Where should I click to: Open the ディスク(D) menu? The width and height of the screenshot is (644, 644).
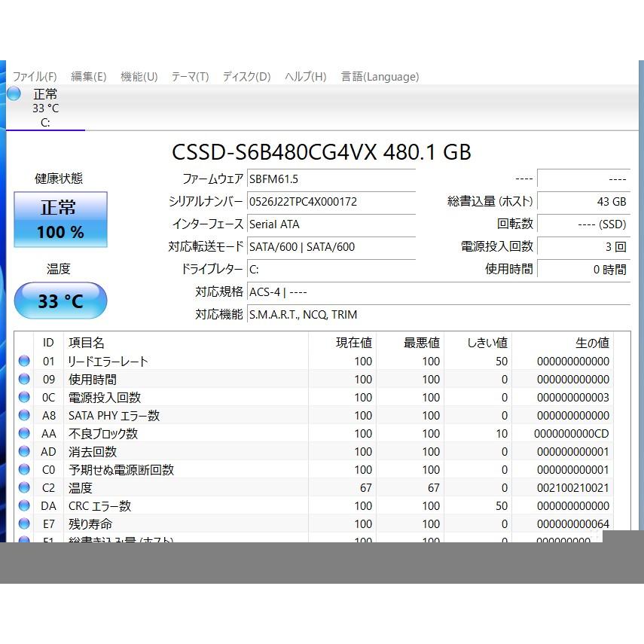coord(246,77)
